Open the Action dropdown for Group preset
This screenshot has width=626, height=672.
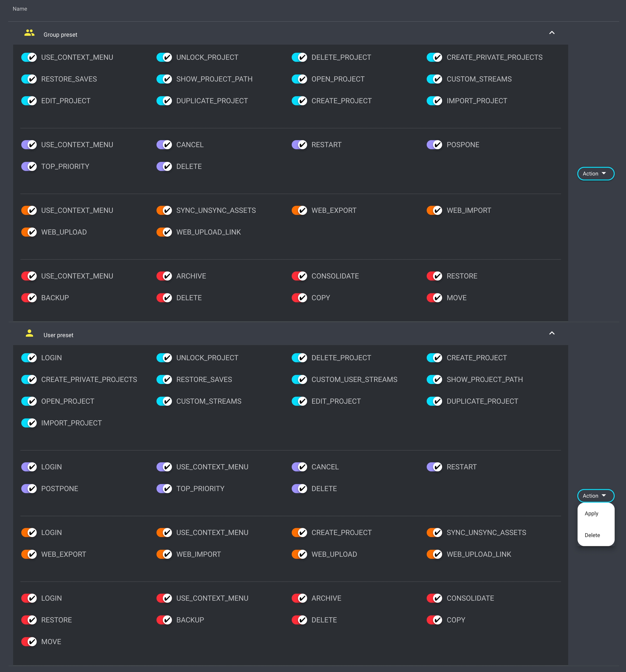coord(595,174)
